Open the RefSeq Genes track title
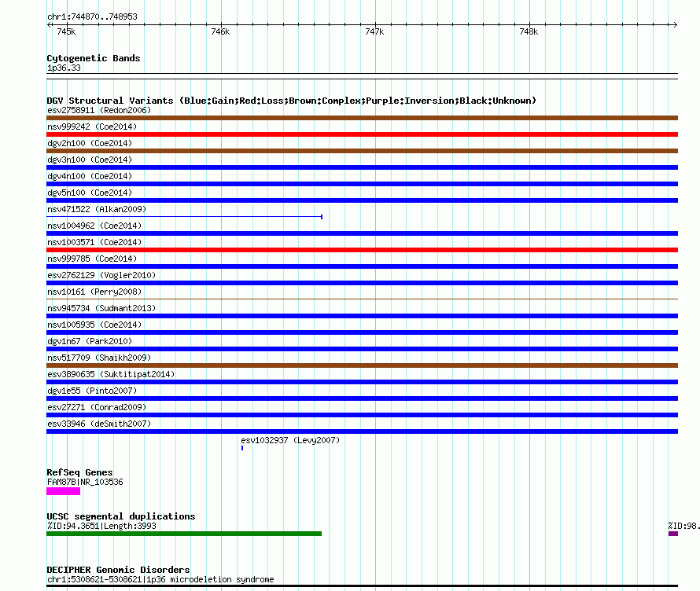700x591 pixels. [x=79, y=472]
